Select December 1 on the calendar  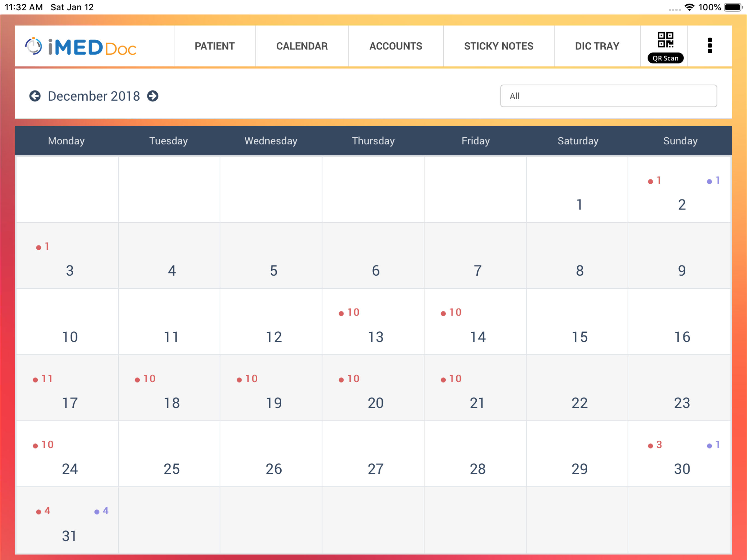577,189
